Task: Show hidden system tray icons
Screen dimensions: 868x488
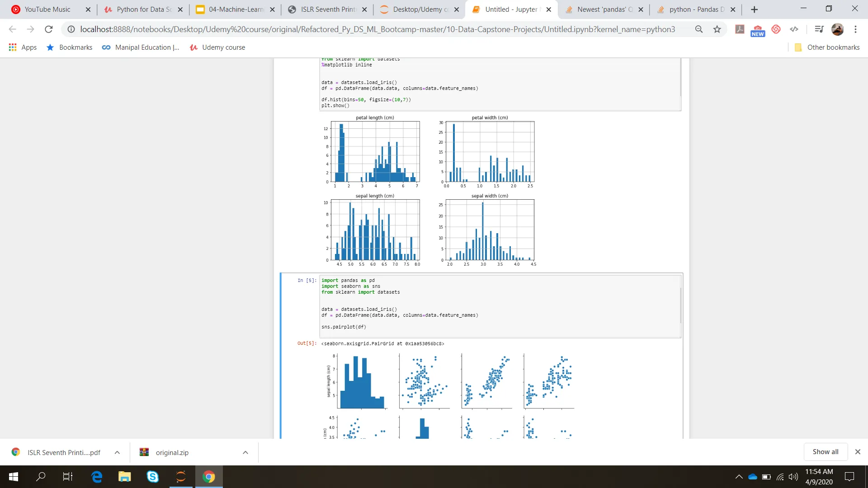Action: (x=739, y=477)
